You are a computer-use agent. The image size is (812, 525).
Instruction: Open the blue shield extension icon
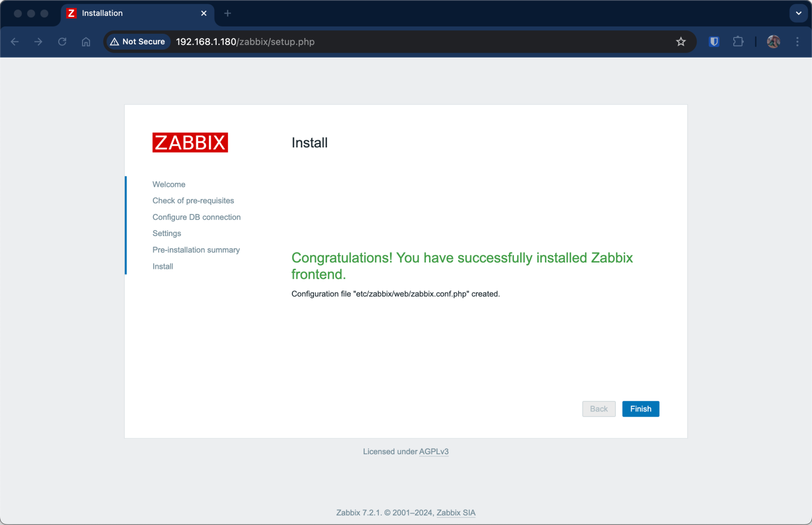714,41
